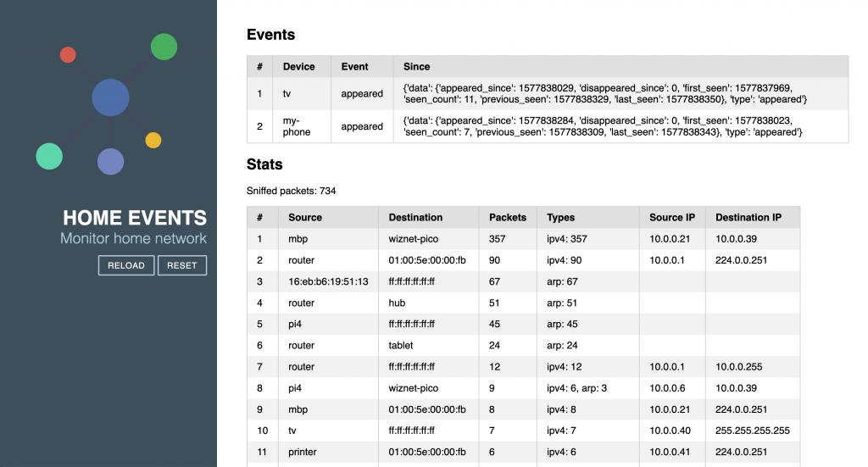Click destination IP 10.0.0.255

(738, 367)
